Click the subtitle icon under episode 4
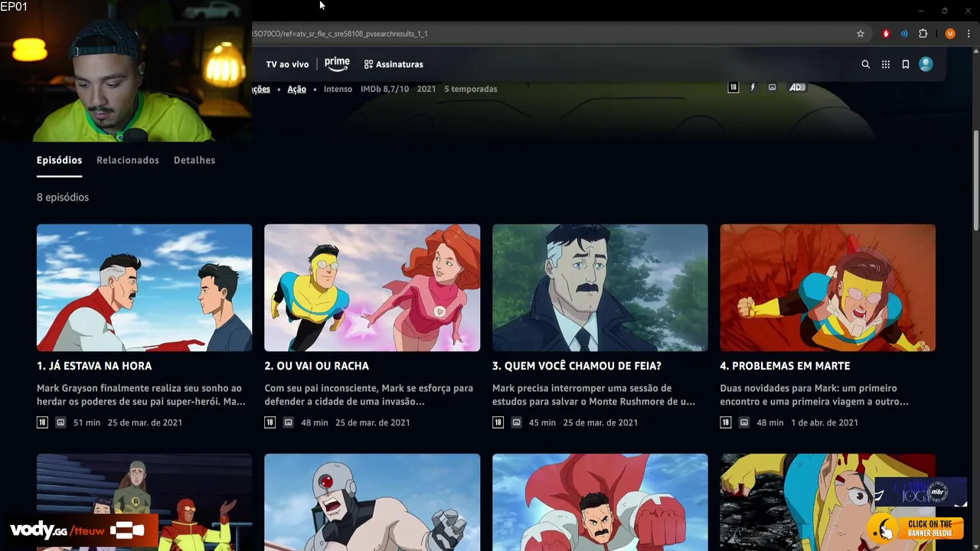Image resolution: width=980 pixels, height=551 pixels. [x=744, y=422]
